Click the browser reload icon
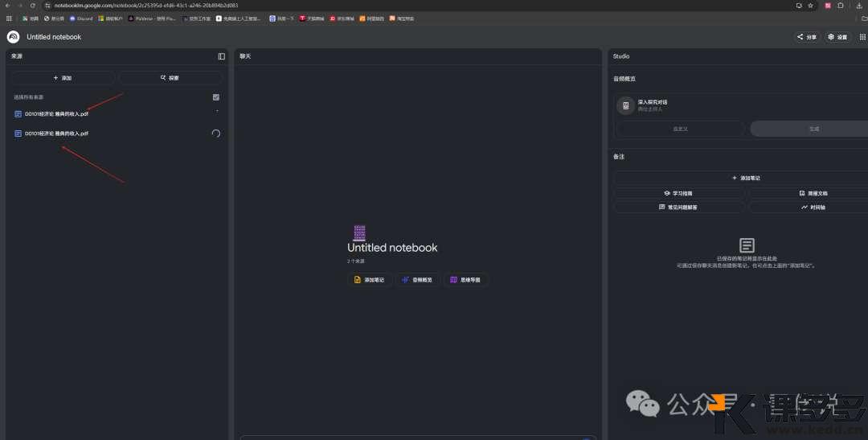Screen dimensions: 868x440 (32, 6)
